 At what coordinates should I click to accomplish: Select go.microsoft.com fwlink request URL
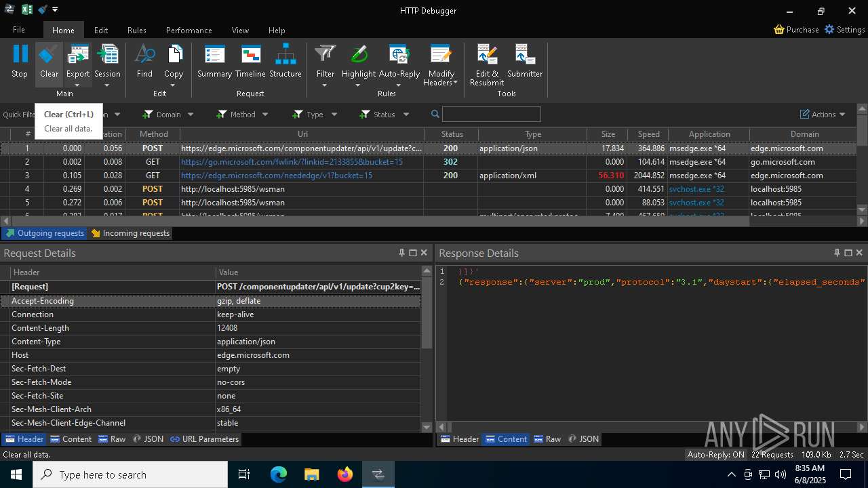coord(292,162)
